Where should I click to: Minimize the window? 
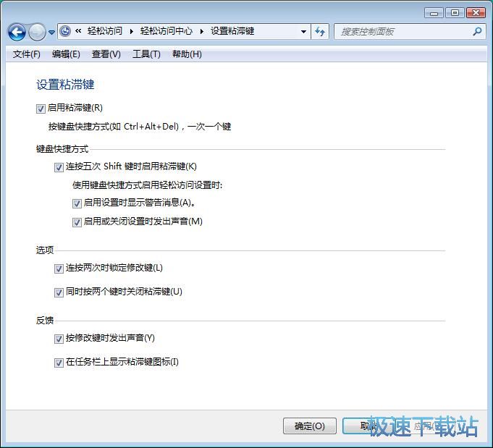[x=434, y=13]
